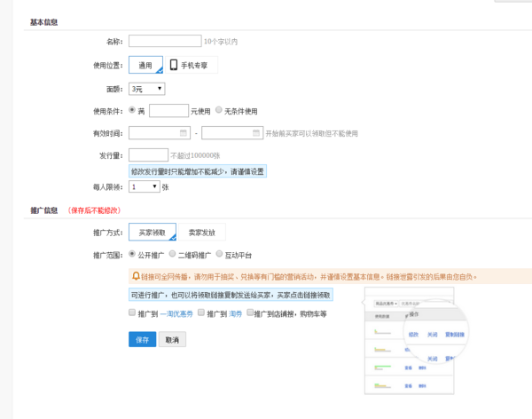Click the blue 保存 save button
The width and height of the screenshot is (532, 419).
143,339
